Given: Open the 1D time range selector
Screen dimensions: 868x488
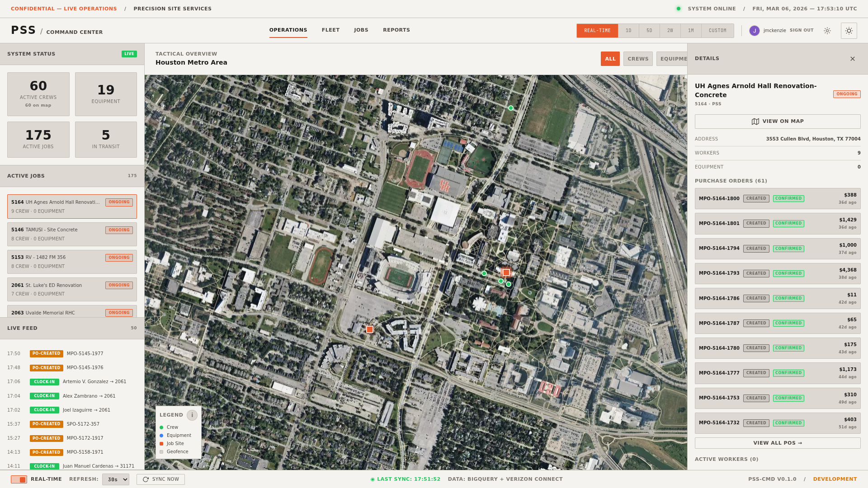Looking at the screenshot, I should point(629,30).
